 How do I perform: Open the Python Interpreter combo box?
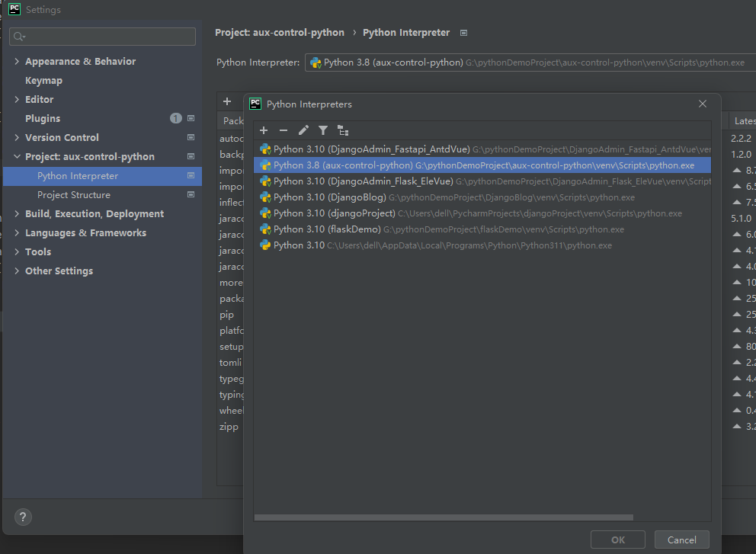530,62
